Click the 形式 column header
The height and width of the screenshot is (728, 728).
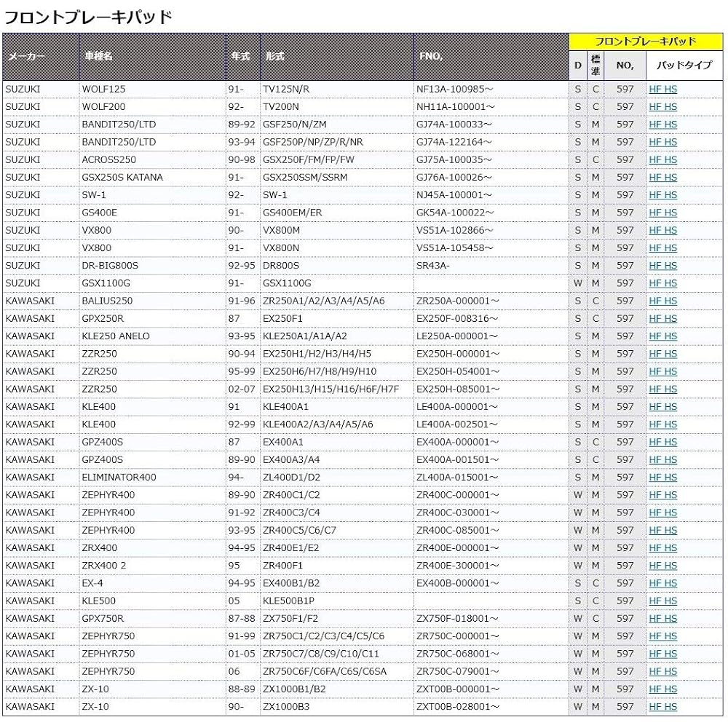pos(337,57)
